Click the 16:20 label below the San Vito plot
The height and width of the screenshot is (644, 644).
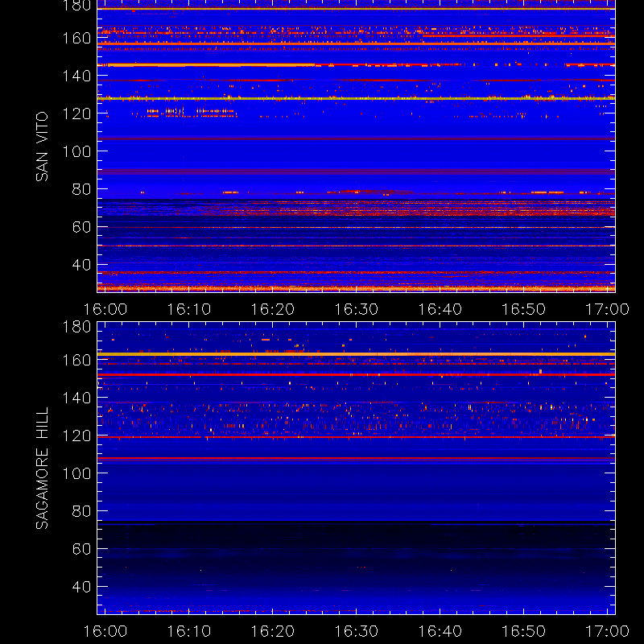(273, 309)
